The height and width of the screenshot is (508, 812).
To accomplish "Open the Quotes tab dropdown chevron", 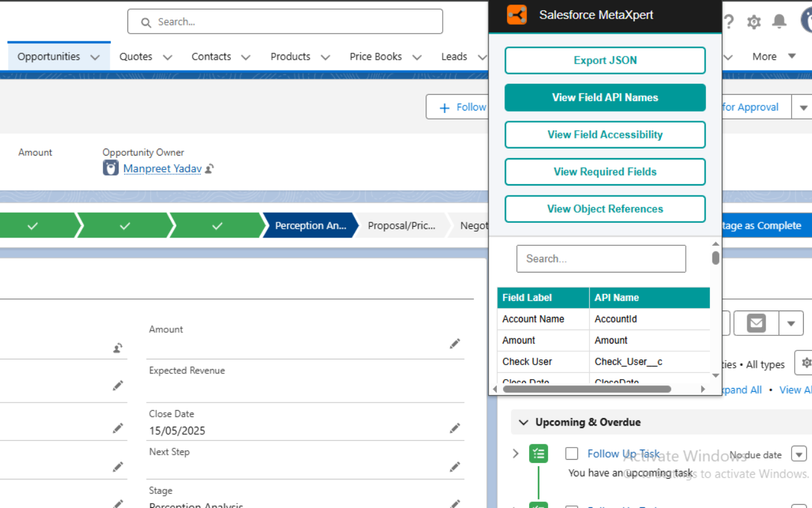I will pyautogui.click(x=167, y=57).
